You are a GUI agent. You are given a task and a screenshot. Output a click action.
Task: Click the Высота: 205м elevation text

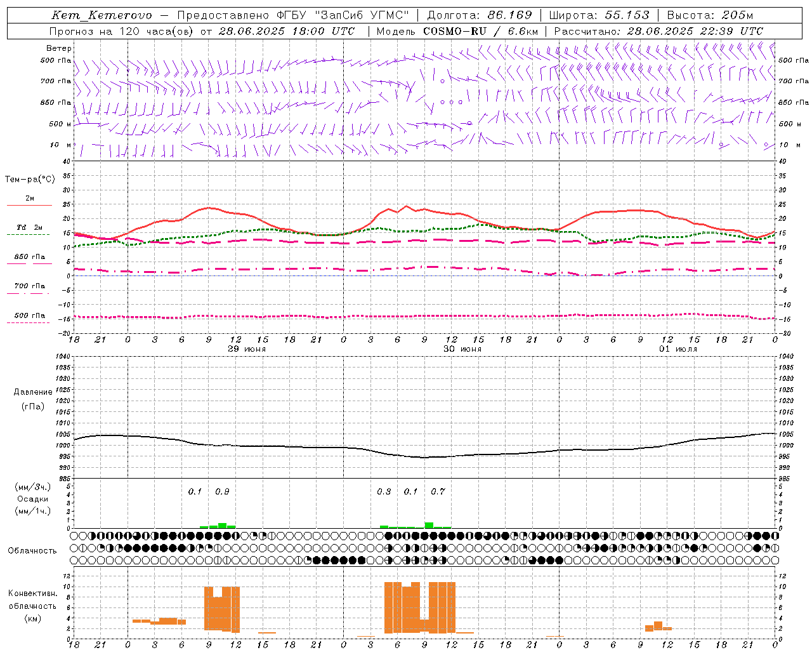pyautogui.click(x=710, y=15)
